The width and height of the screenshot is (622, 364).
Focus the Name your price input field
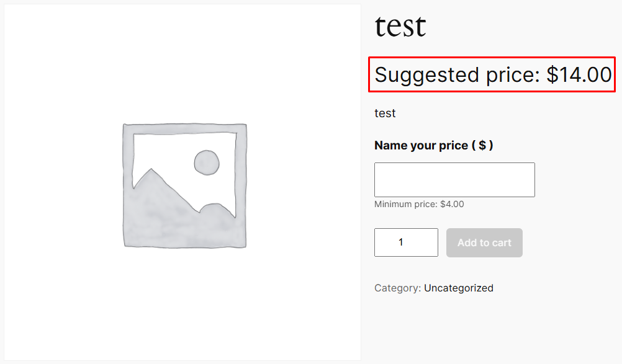(x=454, y=179)
